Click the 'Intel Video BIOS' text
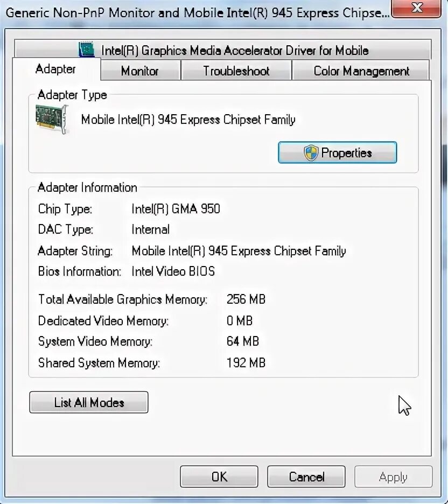The height and width of the screenshot is (504, 448). pyautogui.click(x=173, y=271)
